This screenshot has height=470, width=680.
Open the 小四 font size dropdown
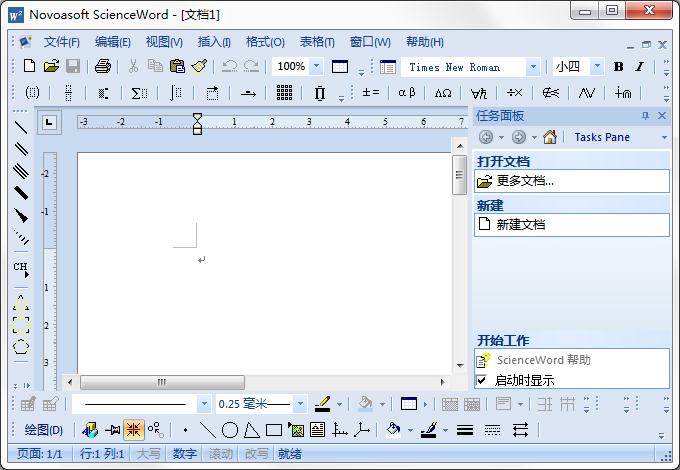point(597,66)
